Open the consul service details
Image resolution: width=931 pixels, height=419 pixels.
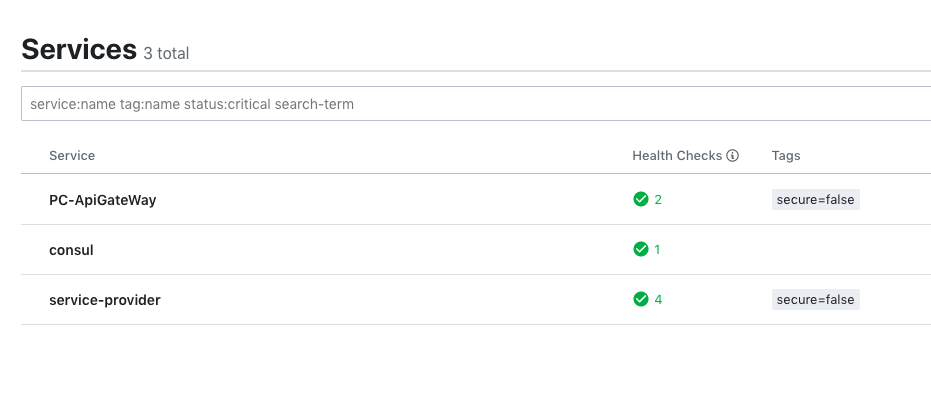[x=71, y=250]
